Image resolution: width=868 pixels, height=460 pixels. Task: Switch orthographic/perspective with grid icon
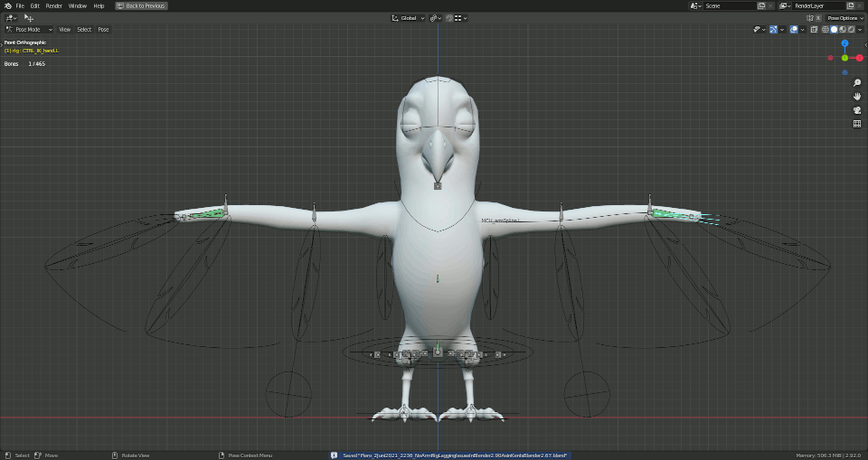tap(857, 124)
